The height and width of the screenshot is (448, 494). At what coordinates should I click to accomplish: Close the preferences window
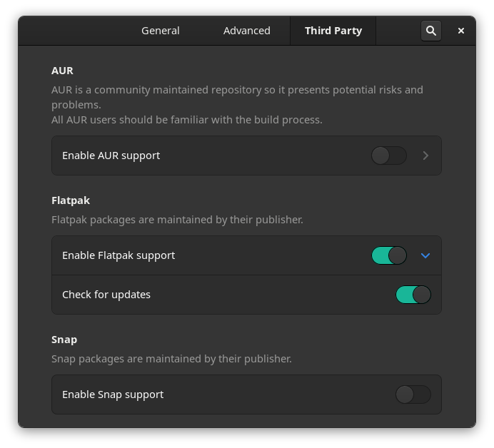point(461,31)
